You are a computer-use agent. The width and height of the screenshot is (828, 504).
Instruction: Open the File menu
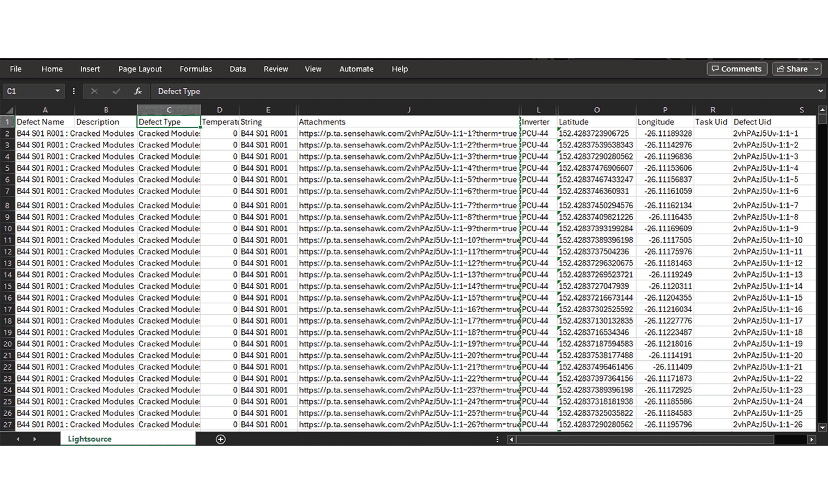click(x=16, y=69)
